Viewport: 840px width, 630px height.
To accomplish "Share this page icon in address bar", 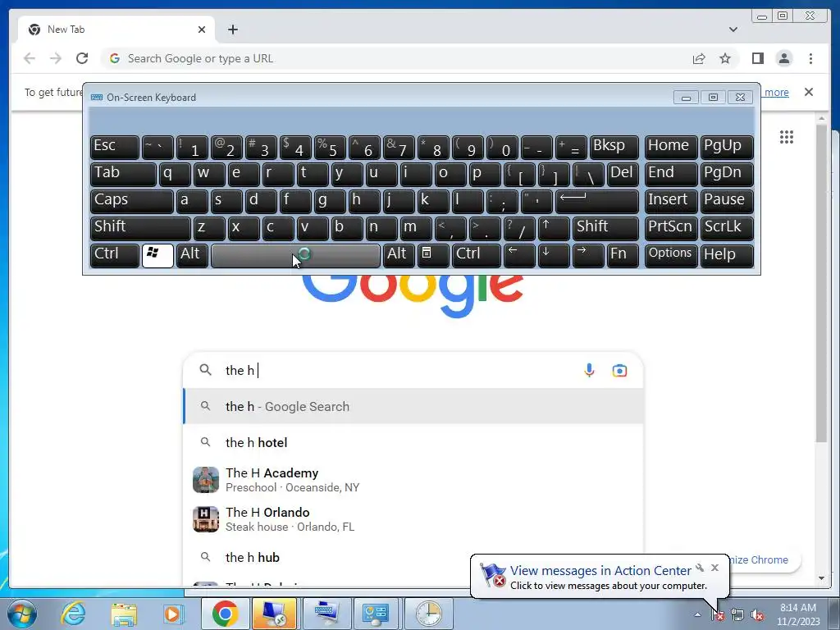I will pos(699,58).
